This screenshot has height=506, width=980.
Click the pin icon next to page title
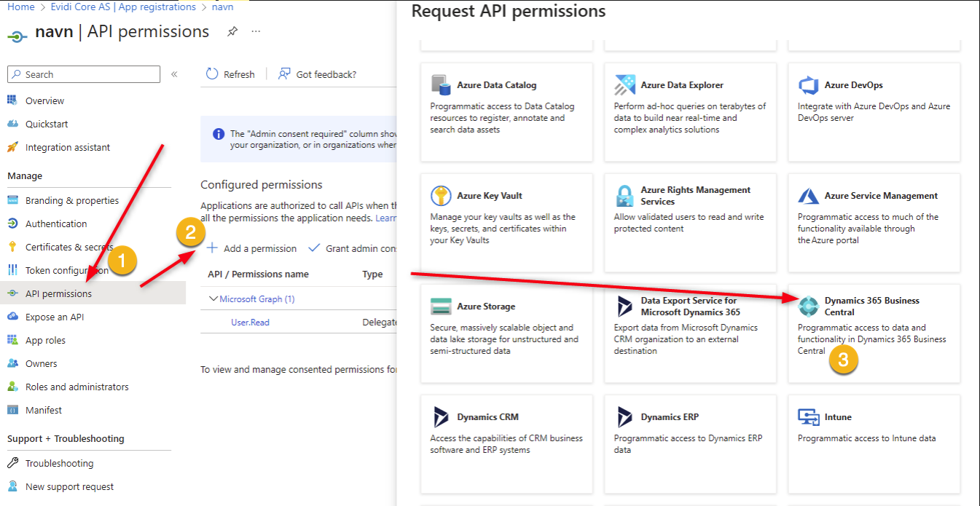[x=232, y=32]
